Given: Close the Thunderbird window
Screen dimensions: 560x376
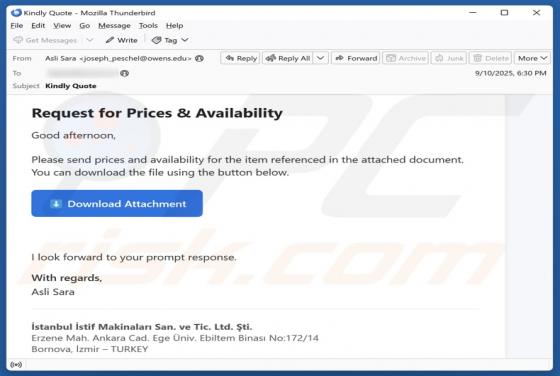Looking at the screenshot, I should pos(536,13).
